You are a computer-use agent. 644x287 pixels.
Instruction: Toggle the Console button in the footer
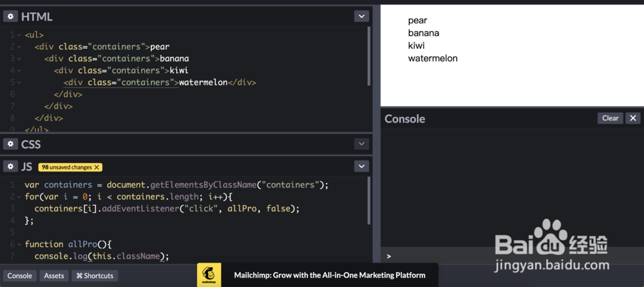click(19, 275)
